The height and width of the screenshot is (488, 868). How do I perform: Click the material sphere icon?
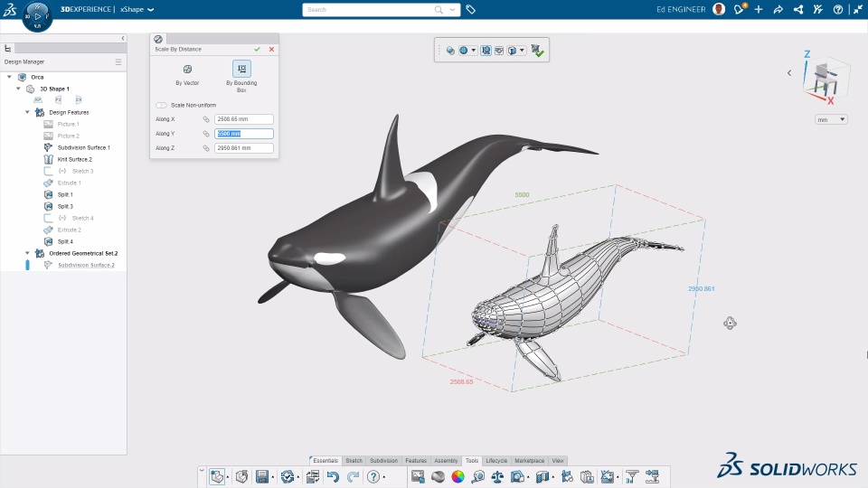[x=438, y=476]
